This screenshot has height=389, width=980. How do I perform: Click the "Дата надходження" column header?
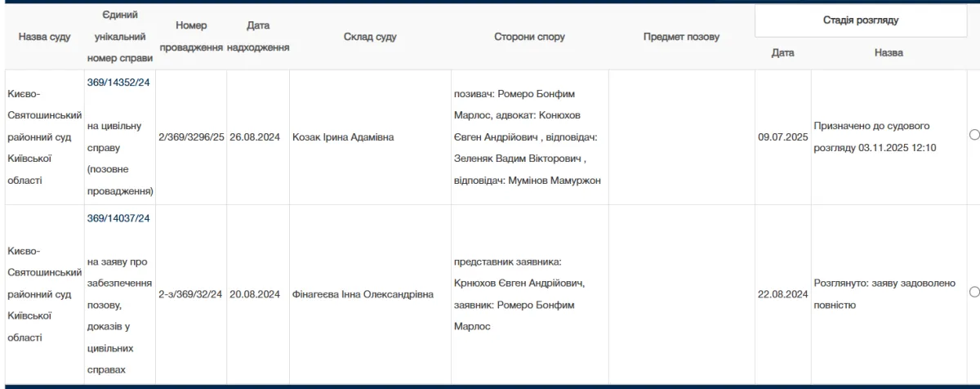coord(258,37)
